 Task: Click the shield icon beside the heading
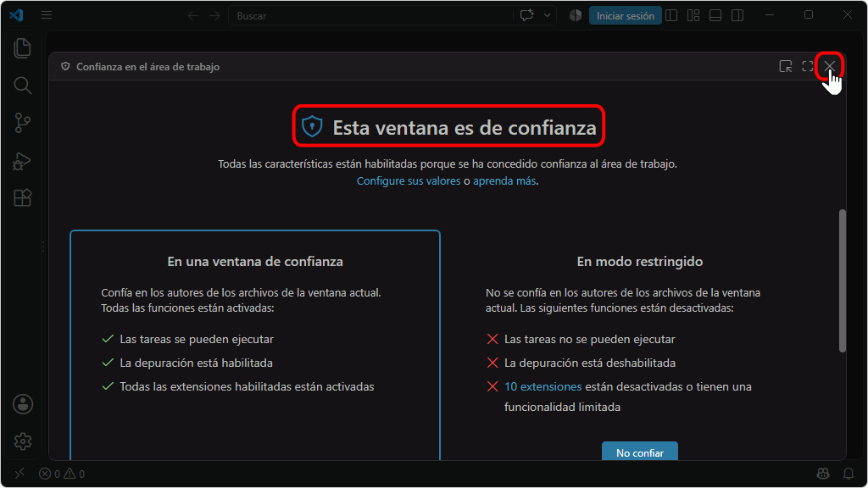point(312,127)
